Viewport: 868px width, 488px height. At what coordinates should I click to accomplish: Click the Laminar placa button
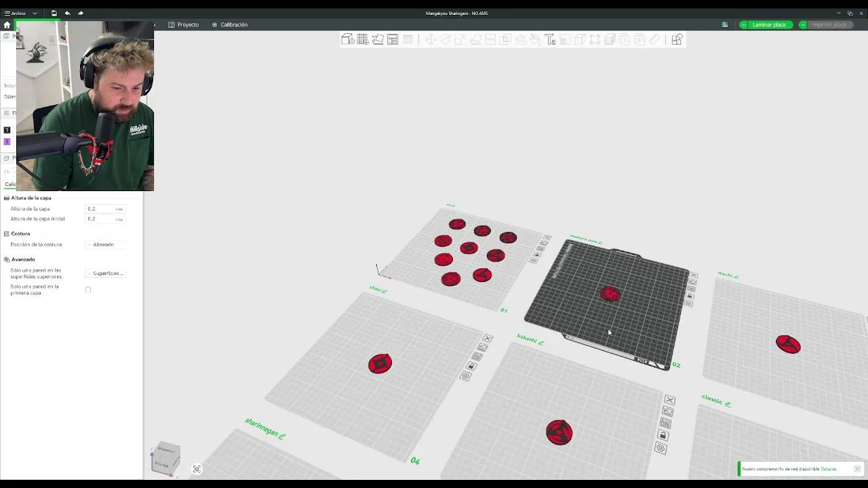(x=769, y=24)
